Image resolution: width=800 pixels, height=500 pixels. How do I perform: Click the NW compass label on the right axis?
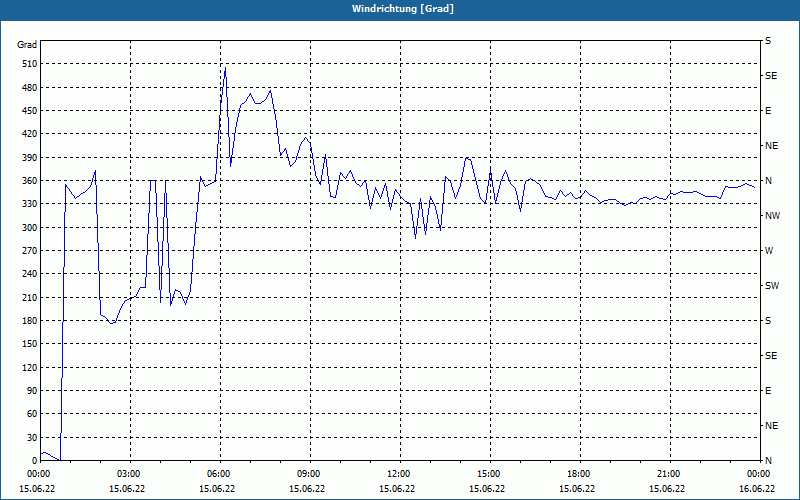point(772,216)
